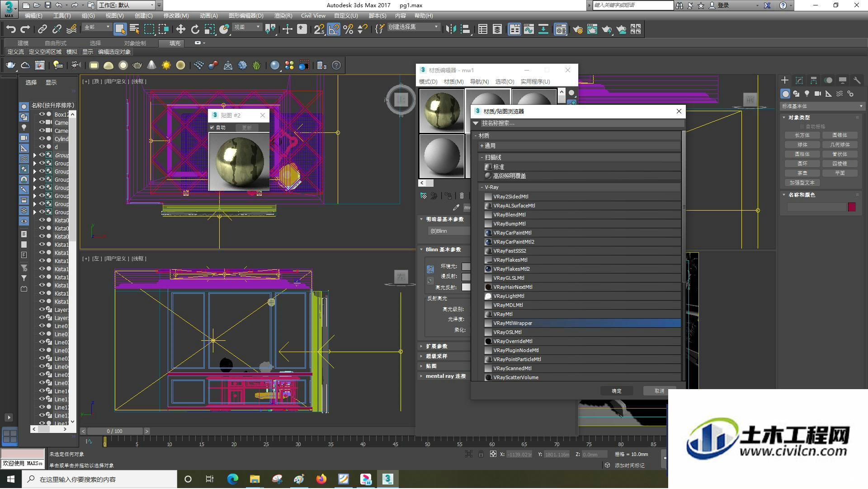Create a Sphere primitive button
Image resolution: width=868 pixels, height=489 pixels.
click(802, 145)
